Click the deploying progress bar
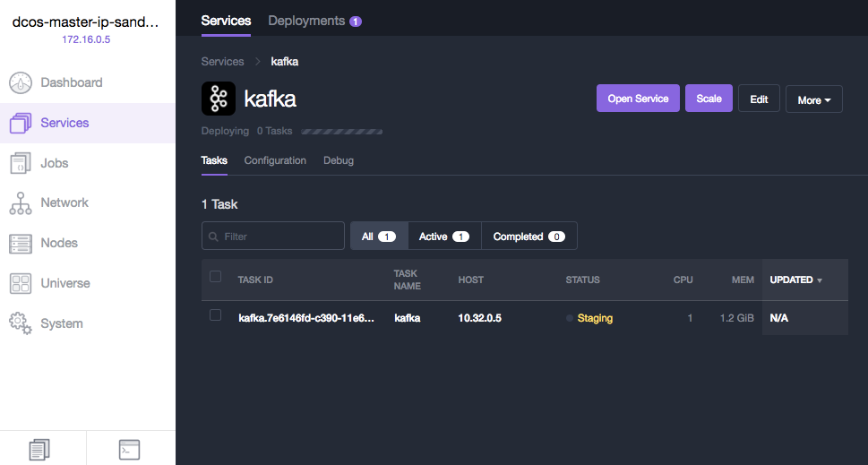868x465 pixels. [x=341, y=132]
